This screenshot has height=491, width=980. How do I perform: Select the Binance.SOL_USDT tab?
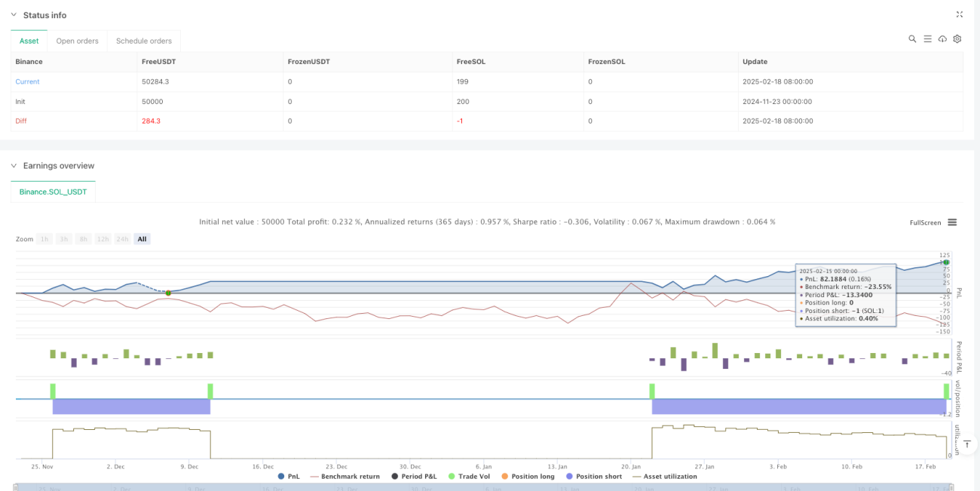pyautogui.click(x=53, y=192)
